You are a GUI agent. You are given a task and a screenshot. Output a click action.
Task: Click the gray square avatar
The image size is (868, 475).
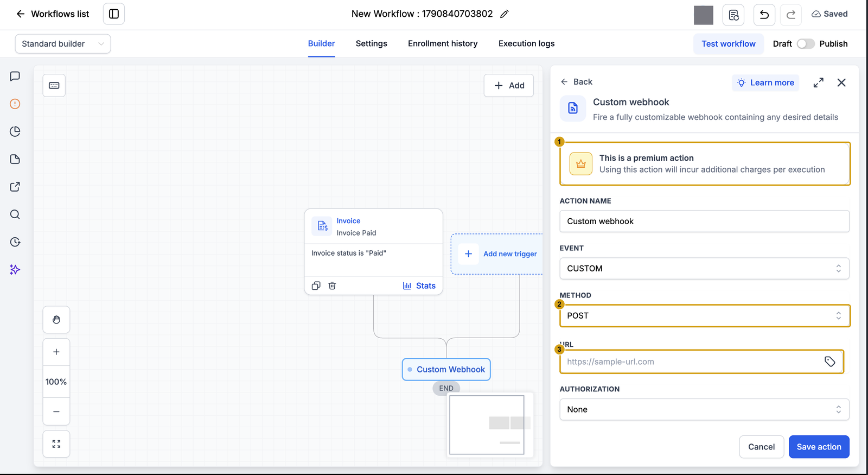[x=704, y=15]
